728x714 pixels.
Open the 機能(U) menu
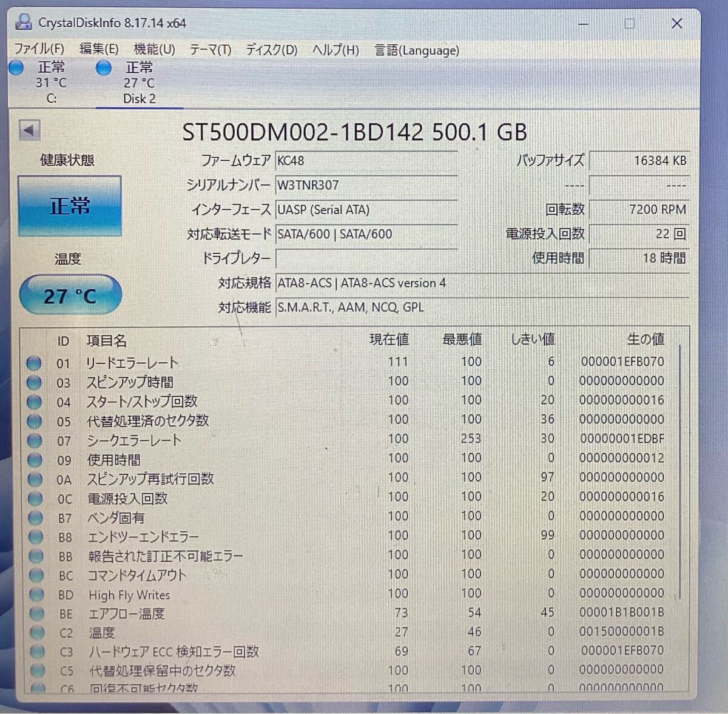pos(155,49)
